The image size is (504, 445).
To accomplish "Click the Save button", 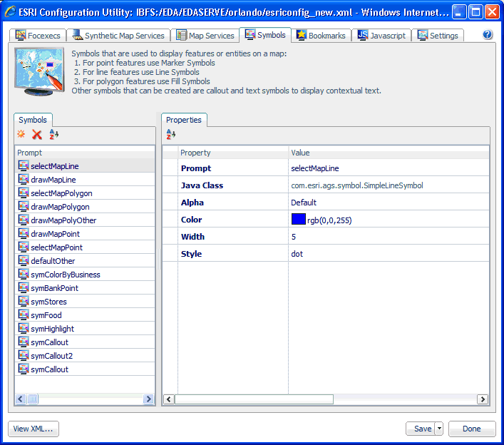I will [421, 429].
